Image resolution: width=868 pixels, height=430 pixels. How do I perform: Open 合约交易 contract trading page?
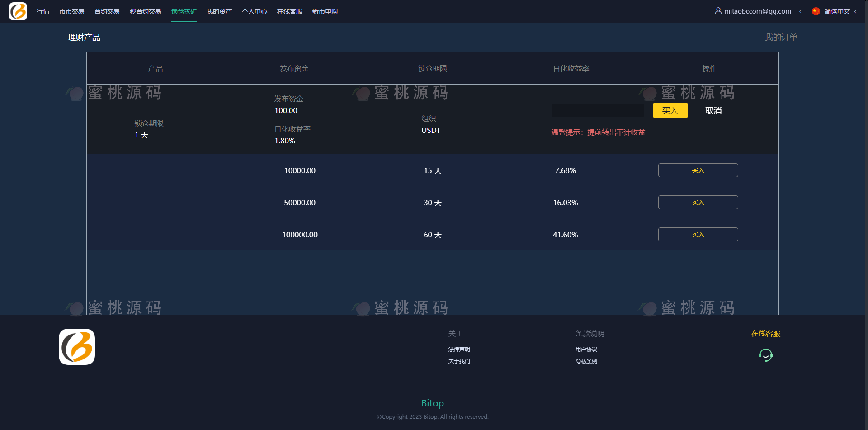[x=107, y=11]
